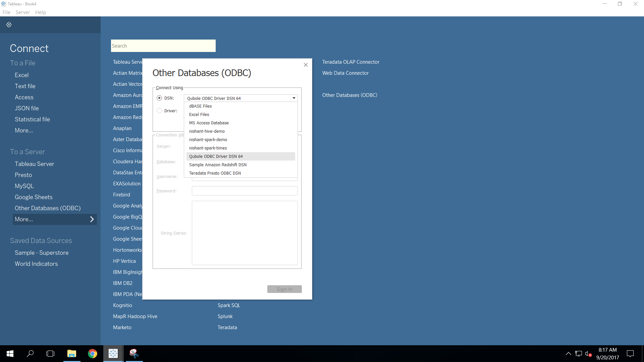Screen dimensions: 644x362
Task: Click the network status tray icon
Action: [x=579, y=354]
